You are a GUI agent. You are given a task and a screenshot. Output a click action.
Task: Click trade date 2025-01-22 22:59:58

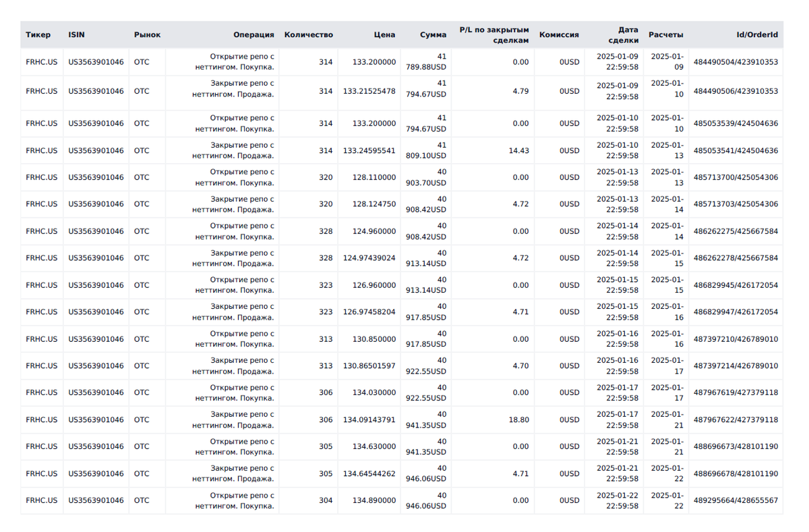point(618,500)
